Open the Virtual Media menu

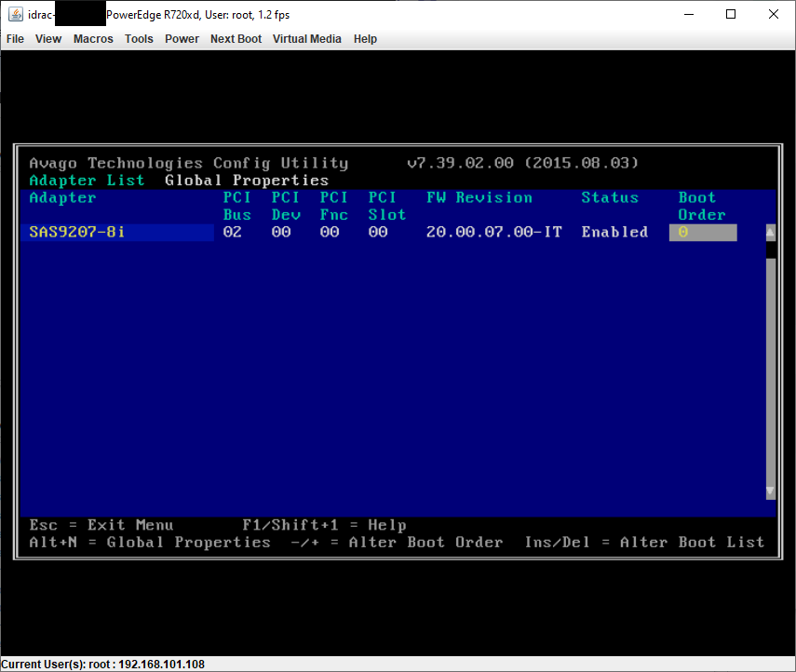pyautogui.click(x=306, y=39)
